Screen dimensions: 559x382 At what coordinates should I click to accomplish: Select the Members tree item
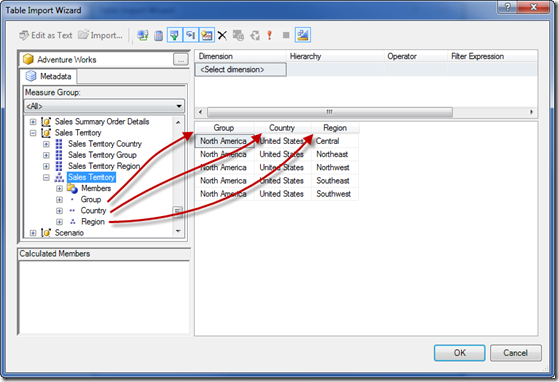[96, 188]
